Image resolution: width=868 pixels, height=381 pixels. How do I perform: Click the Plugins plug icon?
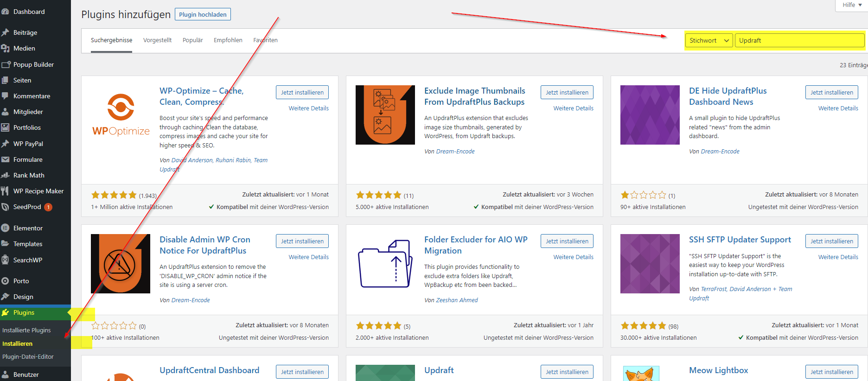coord(6,312)
